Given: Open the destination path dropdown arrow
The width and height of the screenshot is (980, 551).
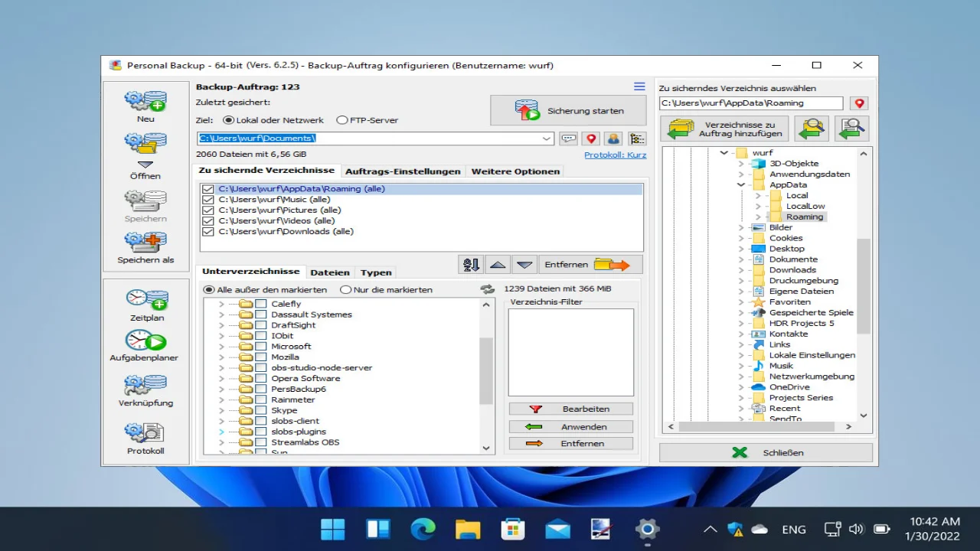Looking at the screenshot, I should (x=547, y=139).
